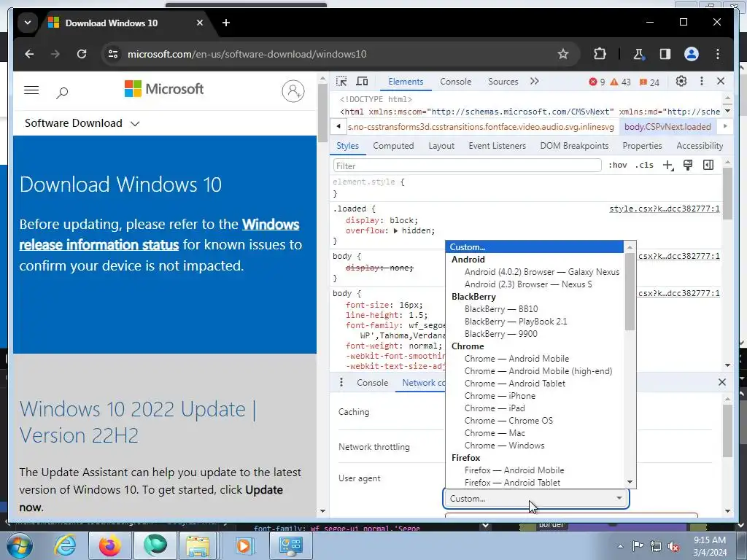The height and width of the screenshot is (560, 747).
Task: Toggle .cls element classes
Action: [644, 166]
